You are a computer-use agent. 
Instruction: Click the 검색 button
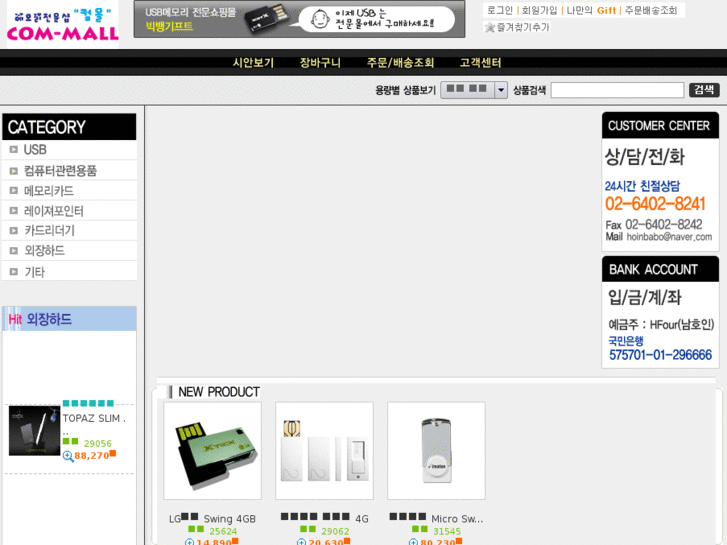(x=704, y=90)
